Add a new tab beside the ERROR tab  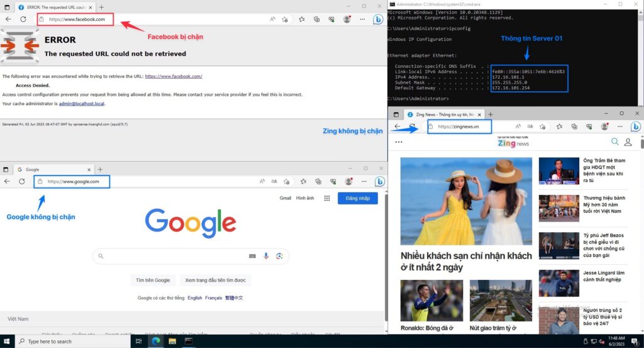click(101, 7)
